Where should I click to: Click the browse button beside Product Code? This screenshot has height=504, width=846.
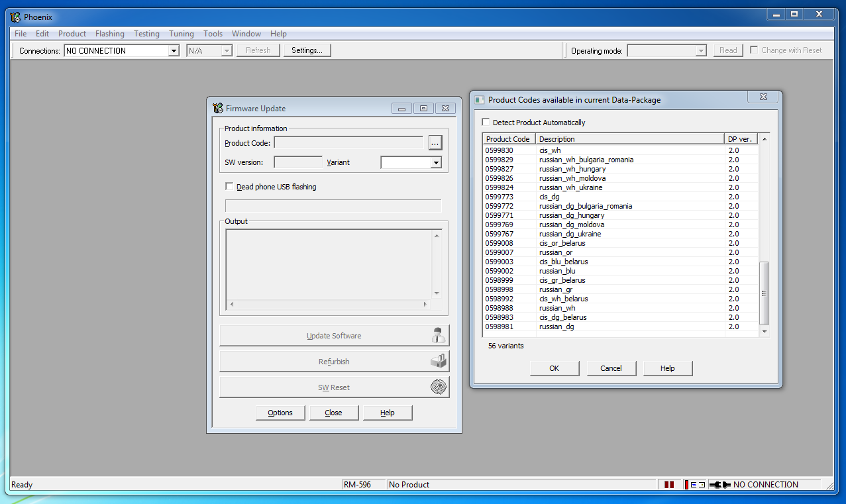point(435,142)
